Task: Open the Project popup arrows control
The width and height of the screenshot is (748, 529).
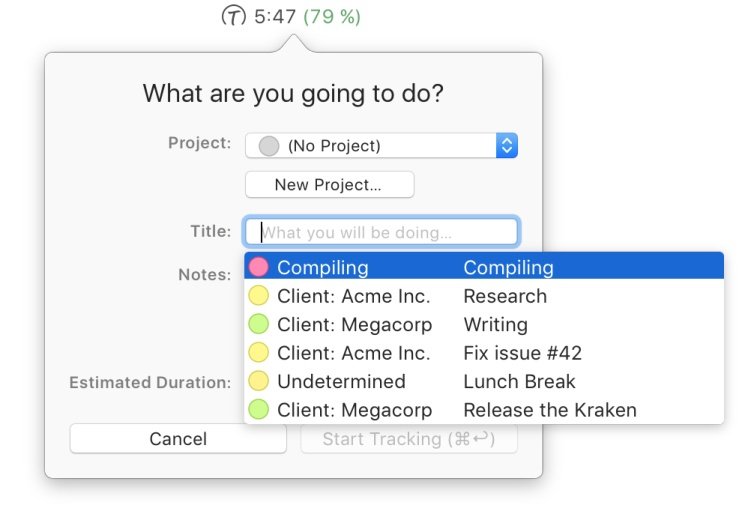Action: click(507, 145)
